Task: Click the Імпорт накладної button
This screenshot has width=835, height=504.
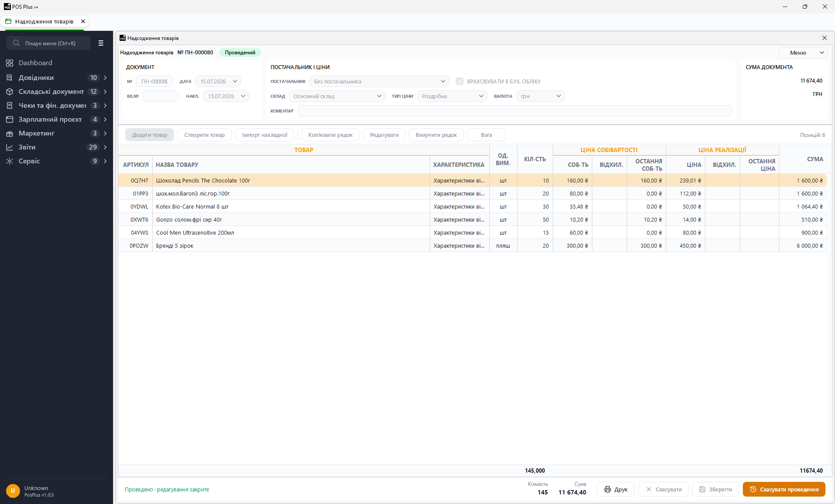Action: 264,135
